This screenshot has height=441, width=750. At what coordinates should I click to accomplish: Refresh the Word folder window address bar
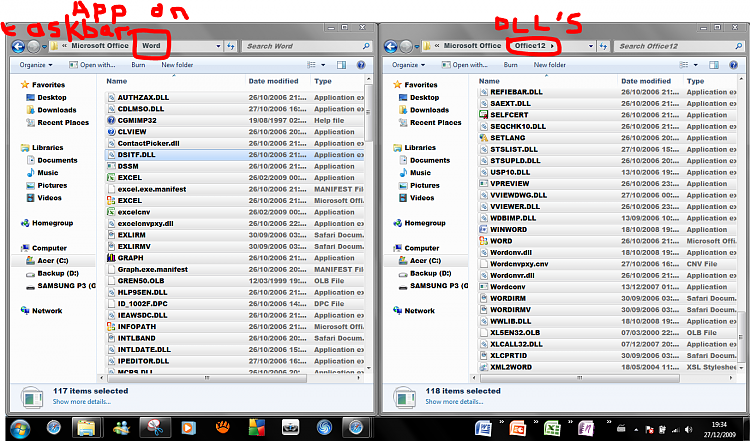point(231,46)
